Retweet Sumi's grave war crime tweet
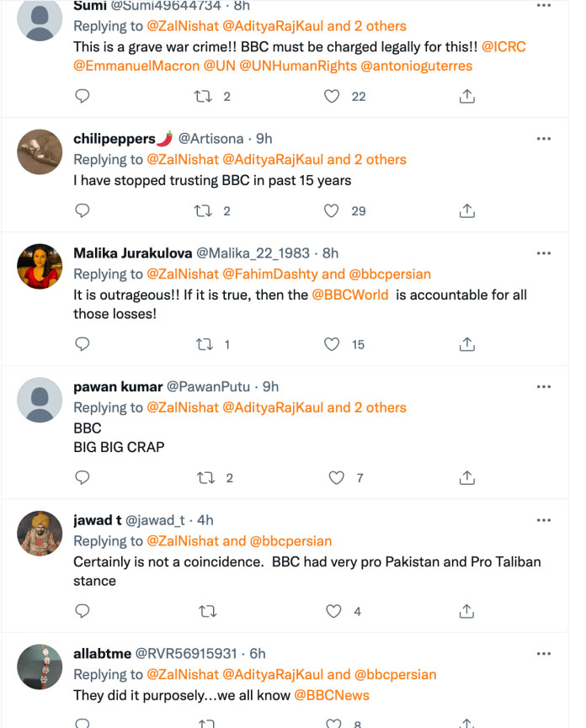 coord(205,97)
